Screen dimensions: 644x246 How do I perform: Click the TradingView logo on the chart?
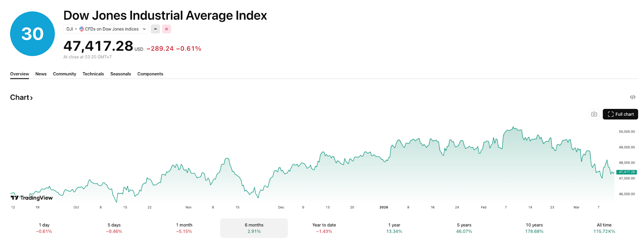[x=32, y=198]
